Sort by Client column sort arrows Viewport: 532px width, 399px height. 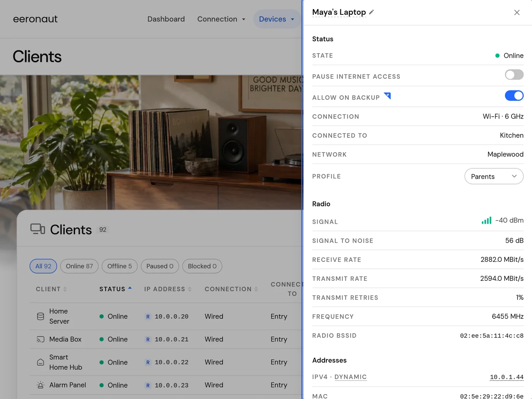65,289
